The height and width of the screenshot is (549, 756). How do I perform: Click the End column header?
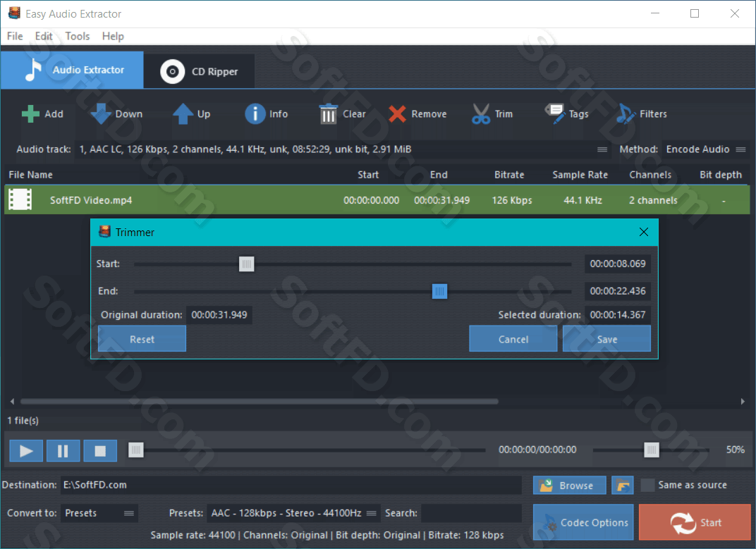[439, 175]
